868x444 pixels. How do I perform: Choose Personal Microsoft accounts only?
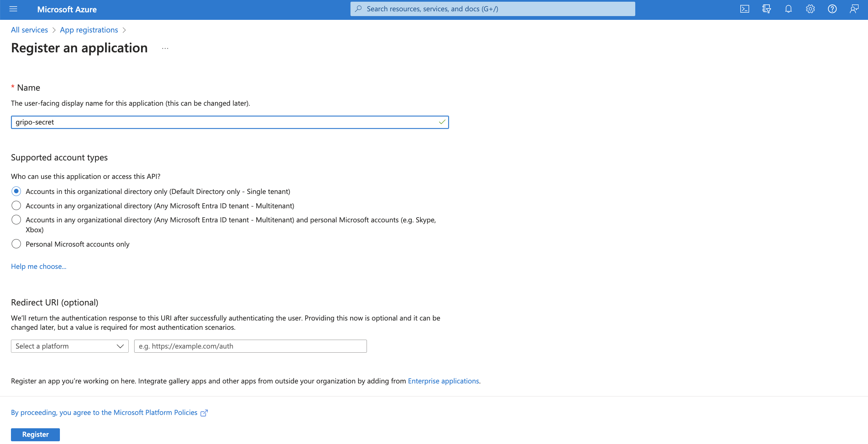[16, 244]
